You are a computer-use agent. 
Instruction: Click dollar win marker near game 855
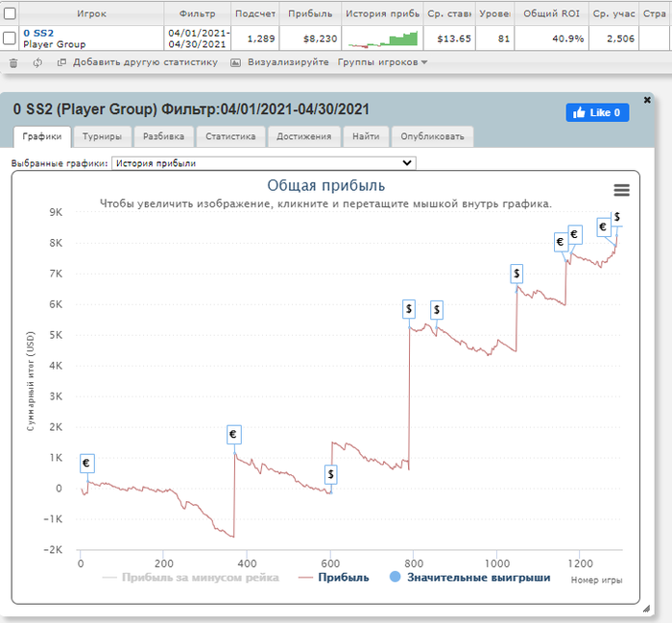(437, 310)
